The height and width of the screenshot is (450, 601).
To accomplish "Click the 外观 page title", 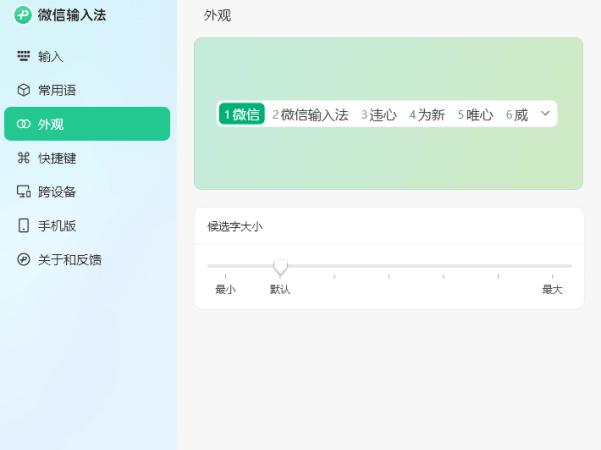I will 217,15.
